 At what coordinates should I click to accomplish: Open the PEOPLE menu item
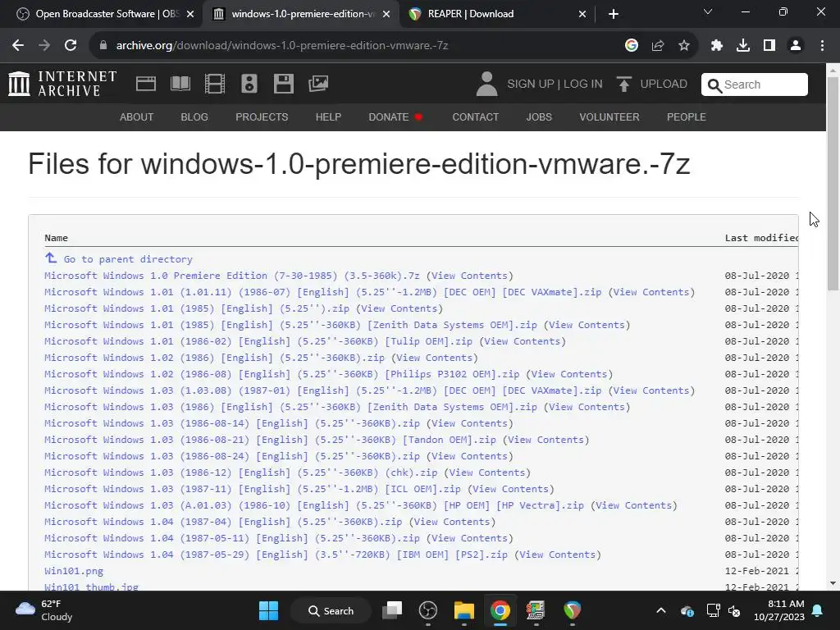tap(687, 116)
